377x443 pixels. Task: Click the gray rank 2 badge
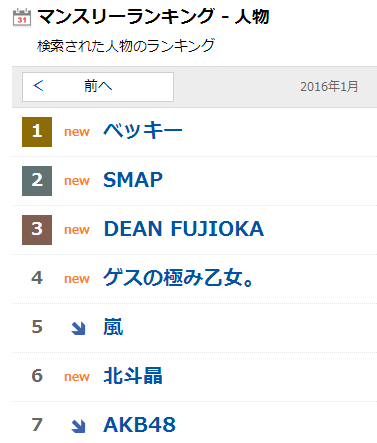pyautogui.click(x=37, y=181)
